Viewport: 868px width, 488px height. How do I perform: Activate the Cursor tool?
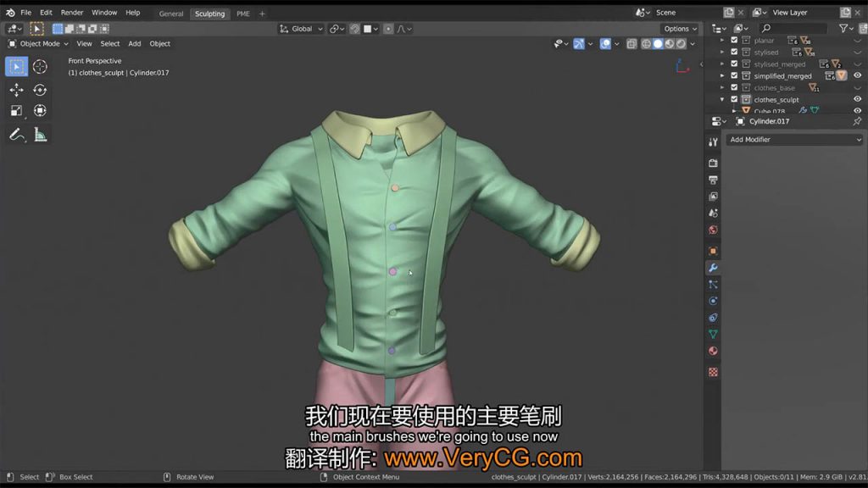click(40, 67)
